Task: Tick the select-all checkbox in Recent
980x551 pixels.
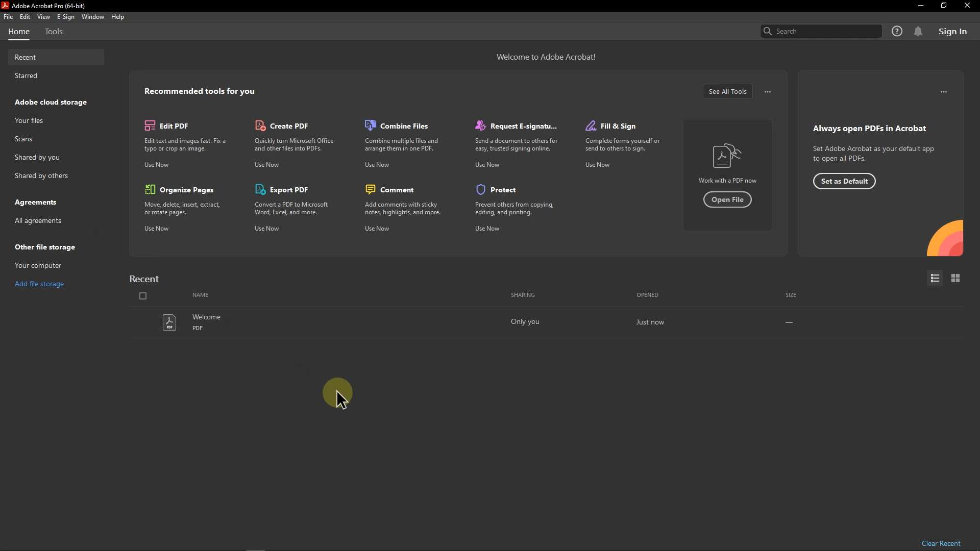Action: click(143, 296)
